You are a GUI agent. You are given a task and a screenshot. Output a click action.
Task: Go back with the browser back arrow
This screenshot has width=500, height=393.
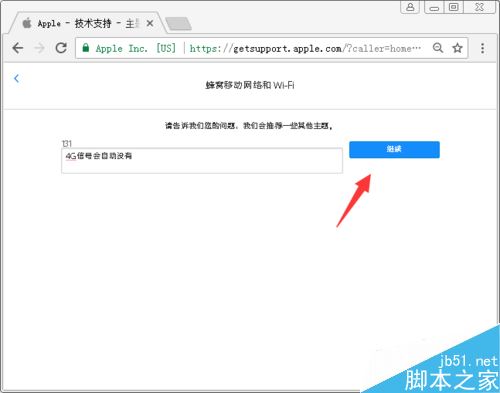(18, 48)
